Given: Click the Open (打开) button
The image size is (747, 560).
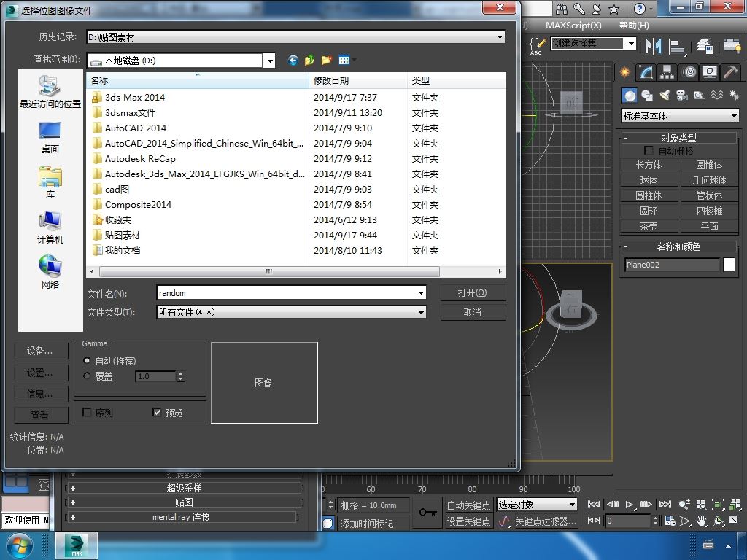Looking at the screenshot, I should 473,292.
